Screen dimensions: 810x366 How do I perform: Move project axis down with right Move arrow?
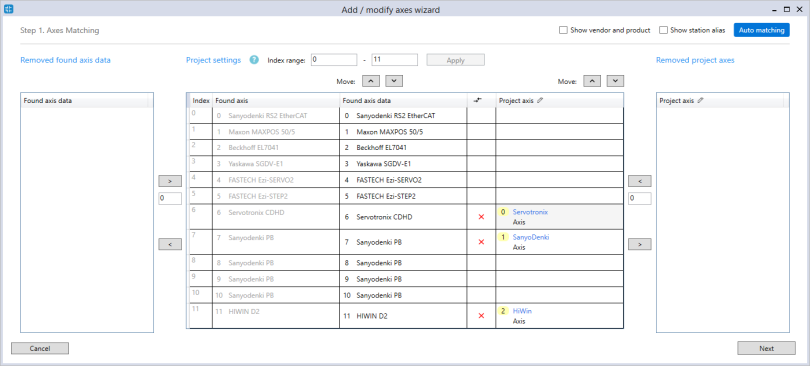pyautogui.click(x=615, y=81)
